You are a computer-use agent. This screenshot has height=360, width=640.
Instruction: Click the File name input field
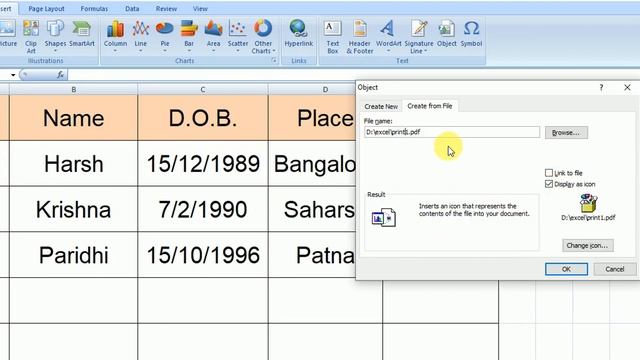tap(452, 132)
